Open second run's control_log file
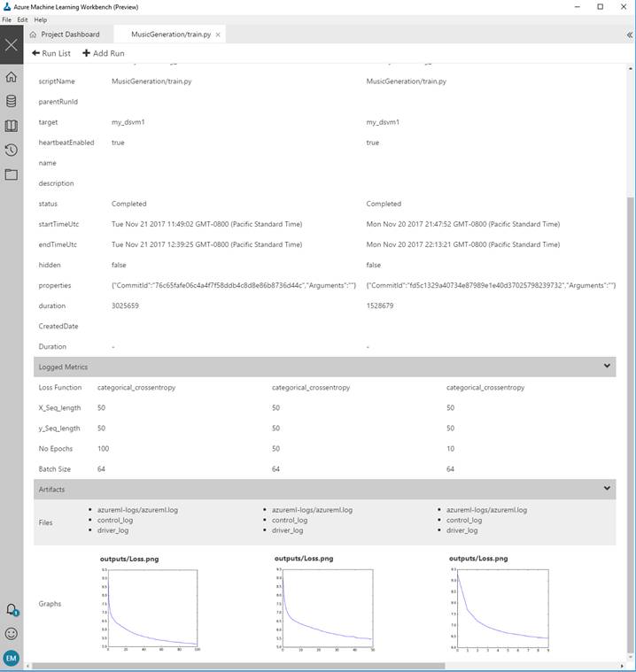The image size is (636, 672). pos(290,521)
